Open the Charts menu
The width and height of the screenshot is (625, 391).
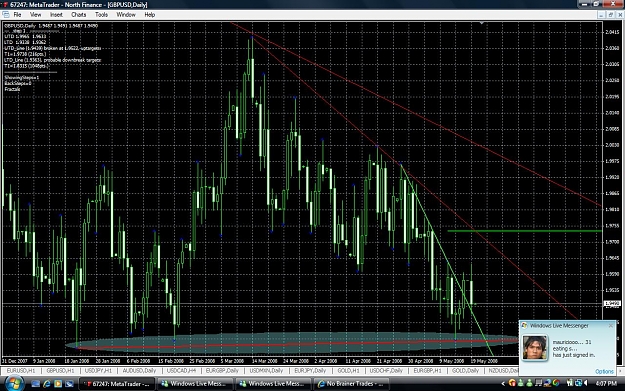79,15
